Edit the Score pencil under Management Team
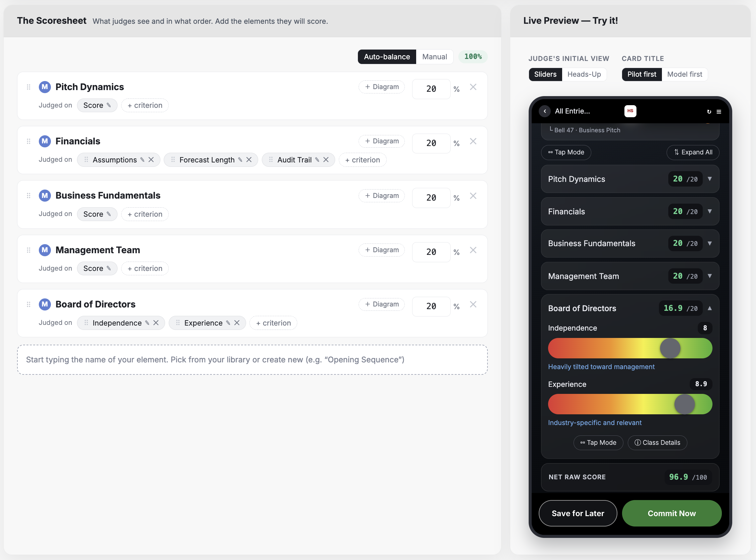This screenshot has height=560, width=756. click(109, 269)
